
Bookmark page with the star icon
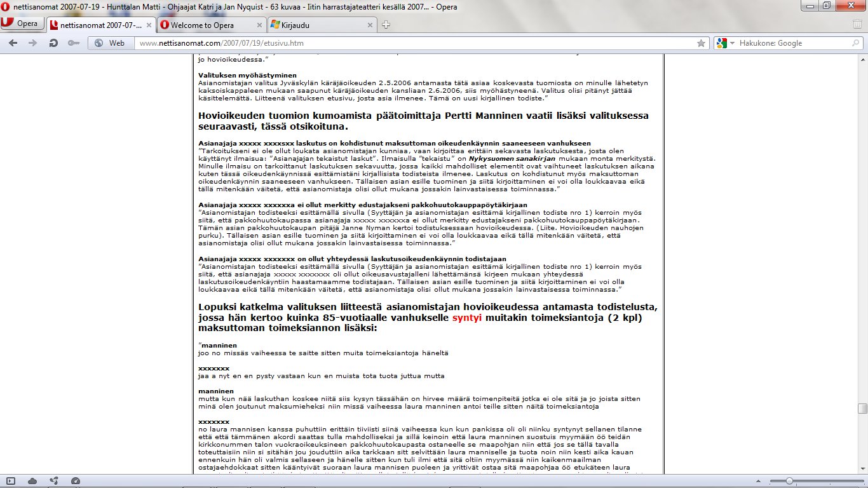pos(701,43)
